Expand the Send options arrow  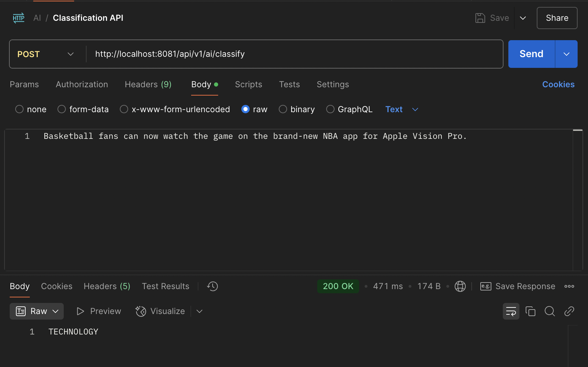click(567, 54)
